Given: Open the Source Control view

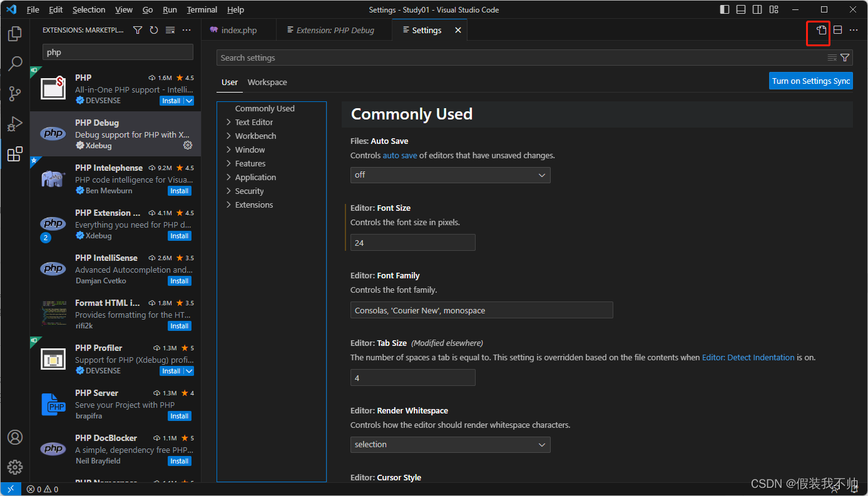Looking at the screenshot, I should (x=15, y=94).
